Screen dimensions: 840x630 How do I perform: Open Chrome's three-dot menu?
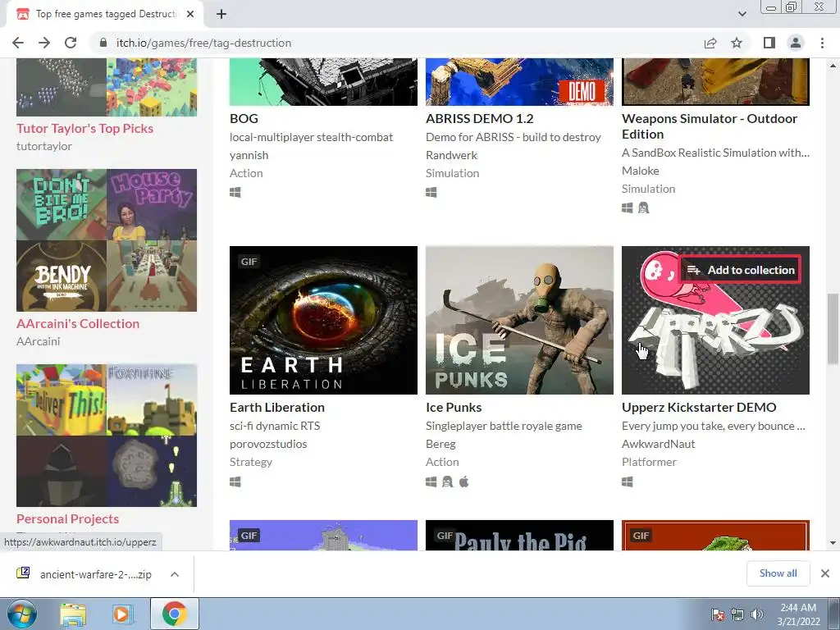(x=822, y=43)
